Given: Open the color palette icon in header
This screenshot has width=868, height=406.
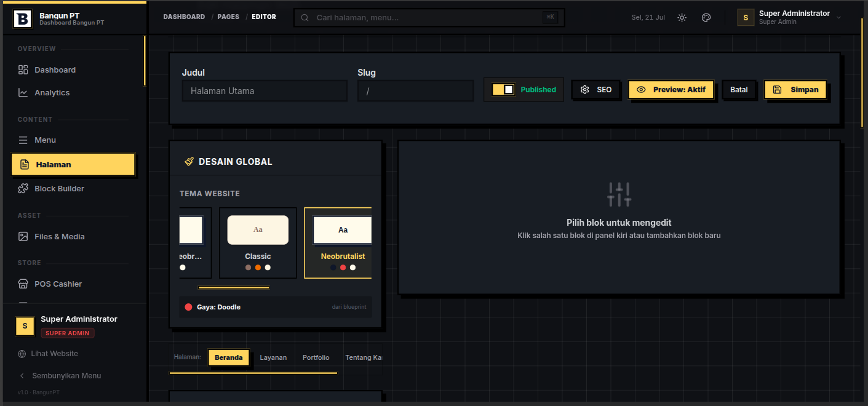Looking at the screenshot, I should pos(706,18).
